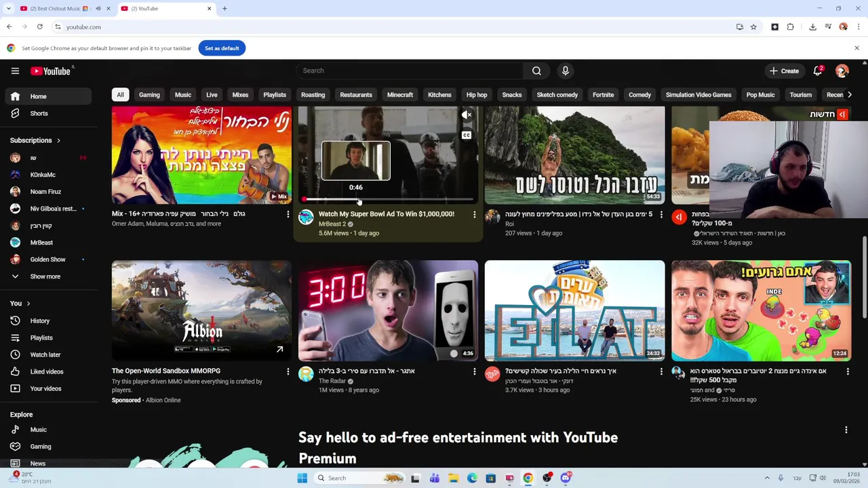Viewport: 868px width, 488px height.
Task: Open the Eilat video thumbnail
Action: coord(574,310)
